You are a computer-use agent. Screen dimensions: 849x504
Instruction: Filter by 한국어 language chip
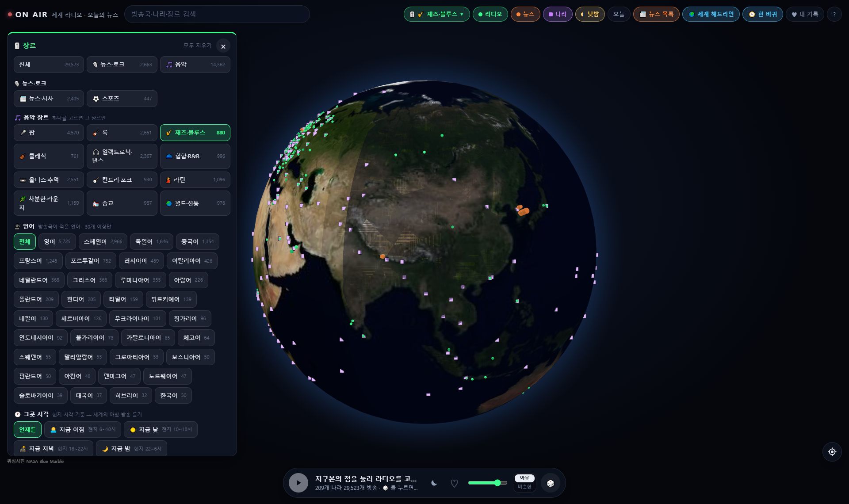click(x=173, y=396)
